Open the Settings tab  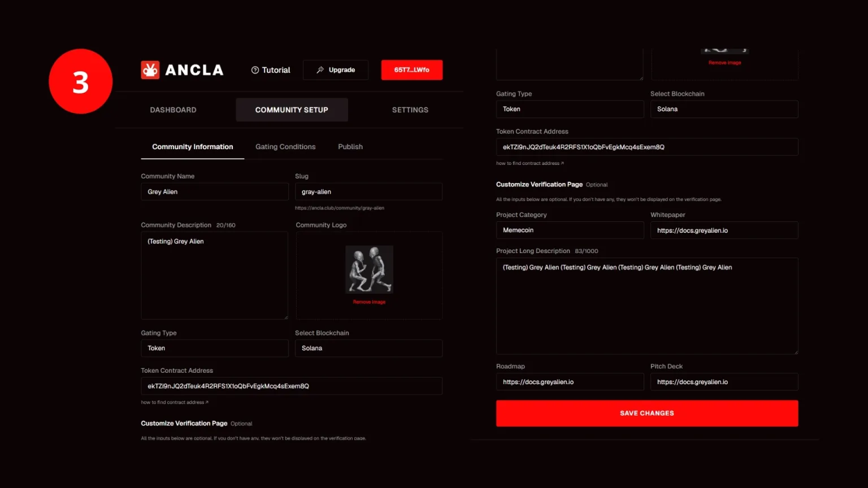(x=410, y=110)
